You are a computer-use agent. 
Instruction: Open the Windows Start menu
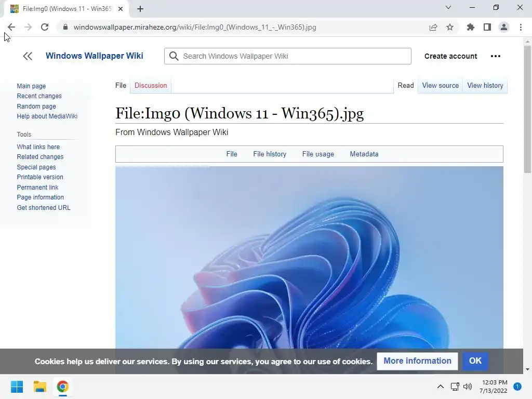click(17, 387)
